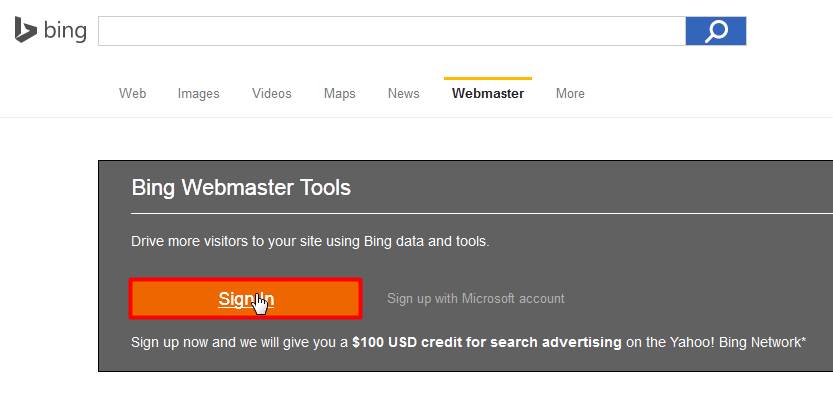Click the orange Sign In button
Image resolution: width=833 pixels, height=401 pixels.
coord(245,298)
